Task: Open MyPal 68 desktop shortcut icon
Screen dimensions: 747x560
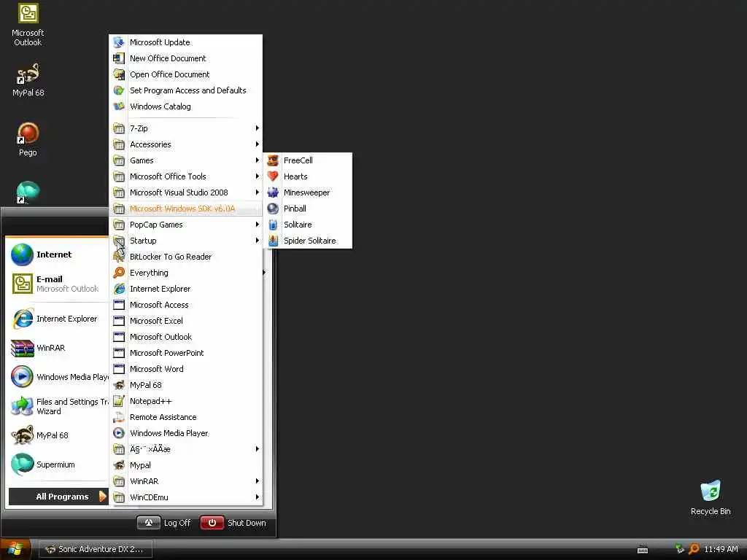Action: coord(28,80)
